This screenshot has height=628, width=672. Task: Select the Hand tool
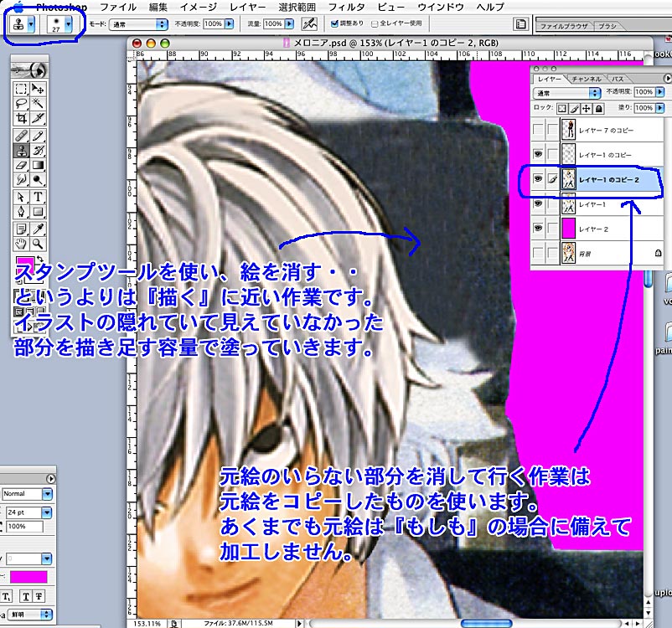tap(21, 244)
